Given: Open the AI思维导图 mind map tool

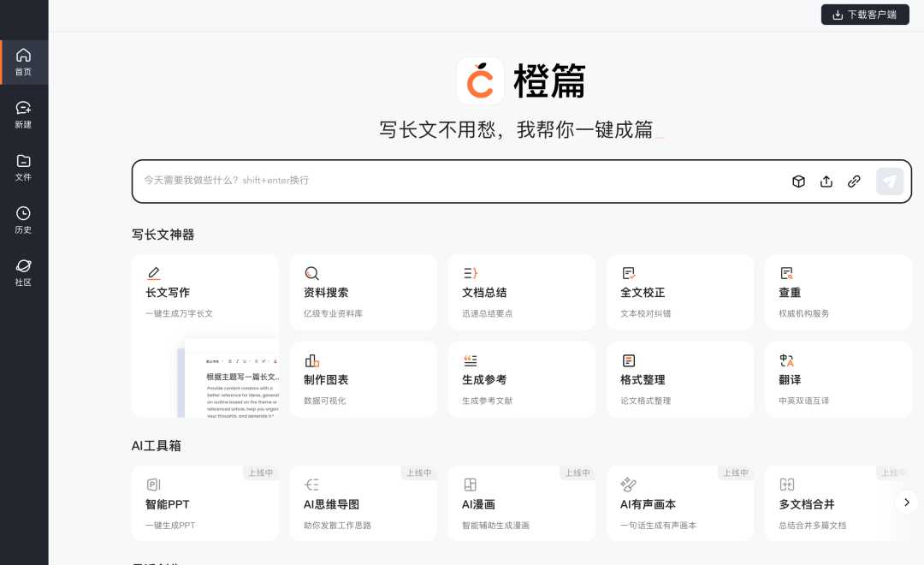Looking at the screenshot, I should click(x=364, y=503).
